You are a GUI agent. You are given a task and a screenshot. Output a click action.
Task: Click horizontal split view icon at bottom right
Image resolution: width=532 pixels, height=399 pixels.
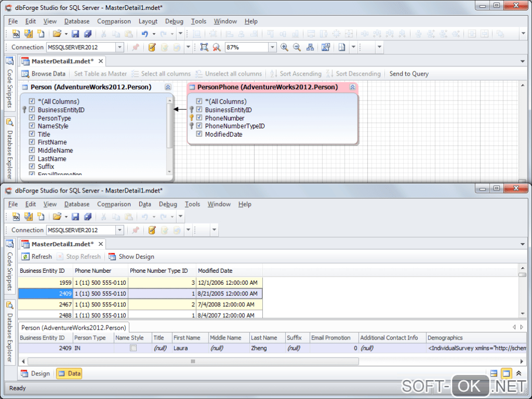point(493,373)
